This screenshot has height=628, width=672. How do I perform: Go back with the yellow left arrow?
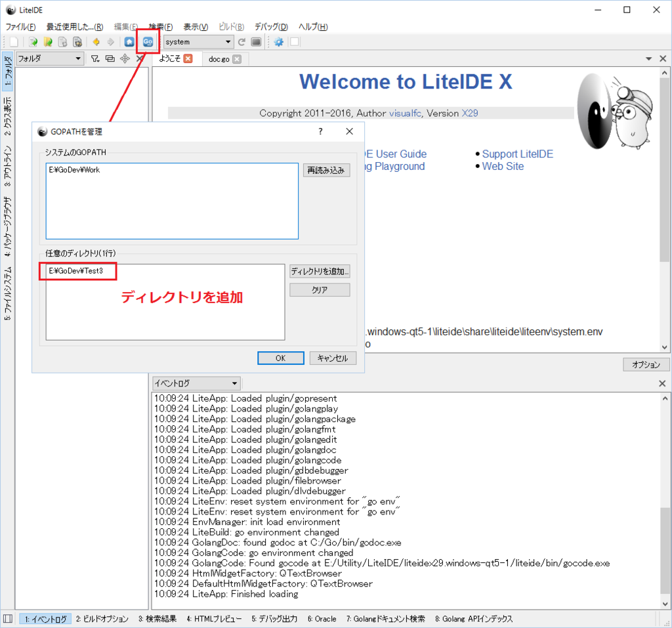pos(96,42)
